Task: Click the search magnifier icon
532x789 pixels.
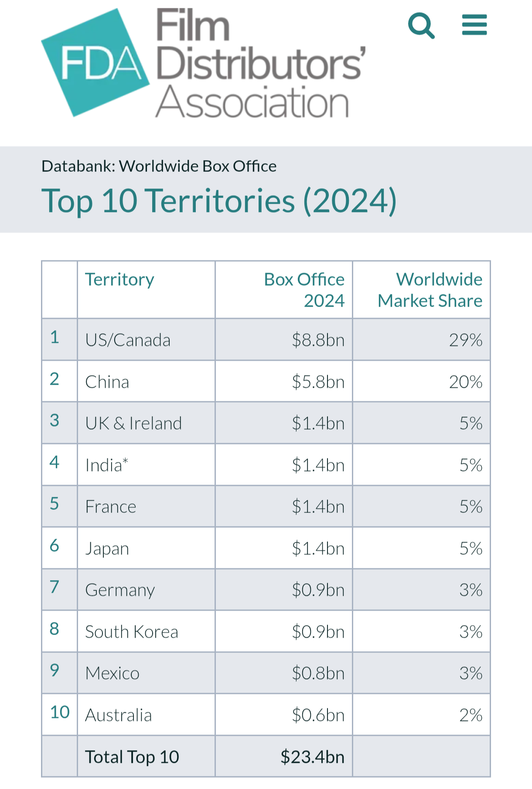Action: click(x=421, y=26)
